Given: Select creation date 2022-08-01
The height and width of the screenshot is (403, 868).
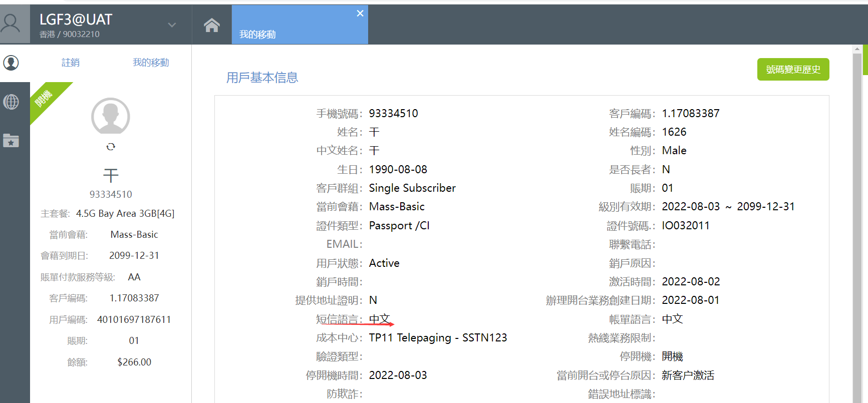Looking at the screenshot, I should click(x=691, y=300).
